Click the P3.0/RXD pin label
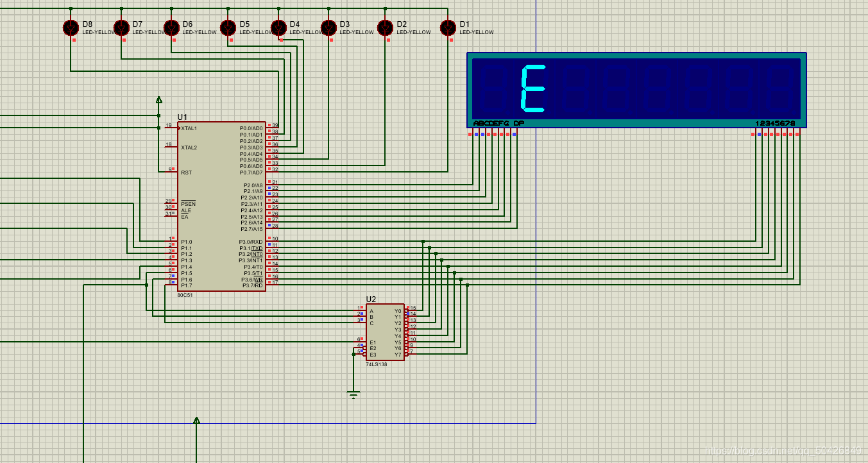Screen dimensions: 868x463 click(x=251, y=242)
